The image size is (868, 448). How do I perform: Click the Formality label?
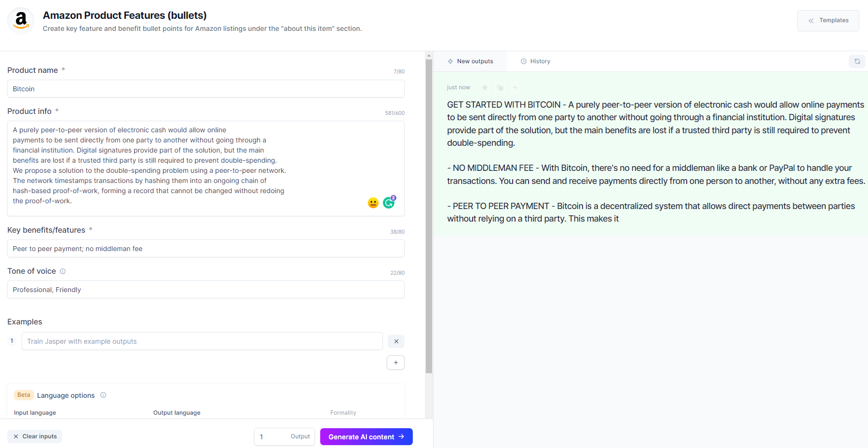(343, 413)
